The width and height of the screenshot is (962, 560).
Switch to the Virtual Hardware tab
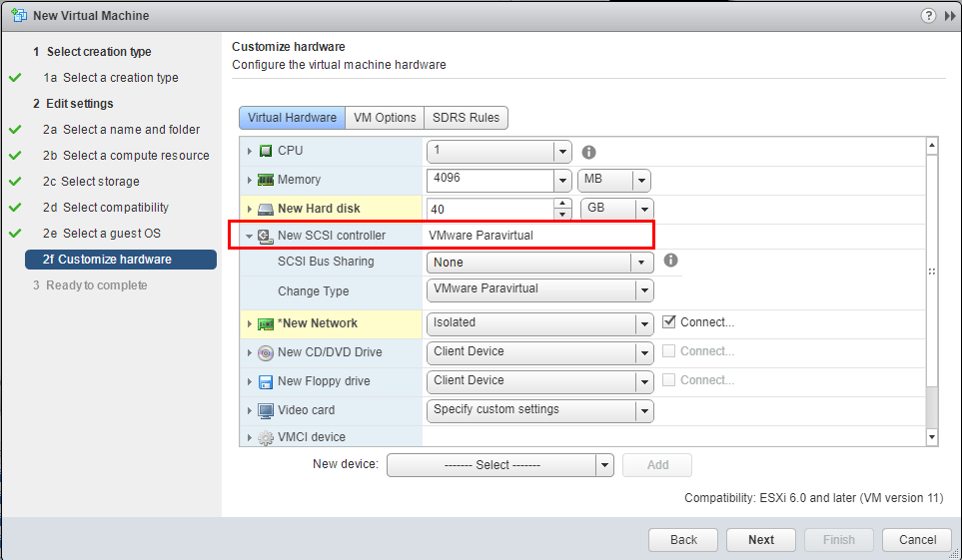[292, 118]
